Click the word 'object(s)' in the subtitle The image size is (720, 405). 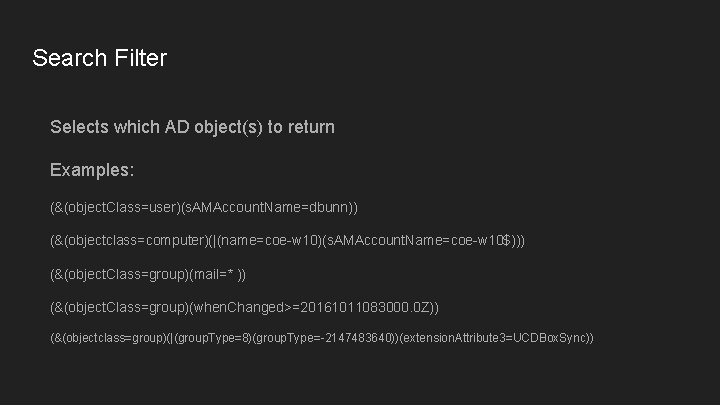[x=228, y=127]
